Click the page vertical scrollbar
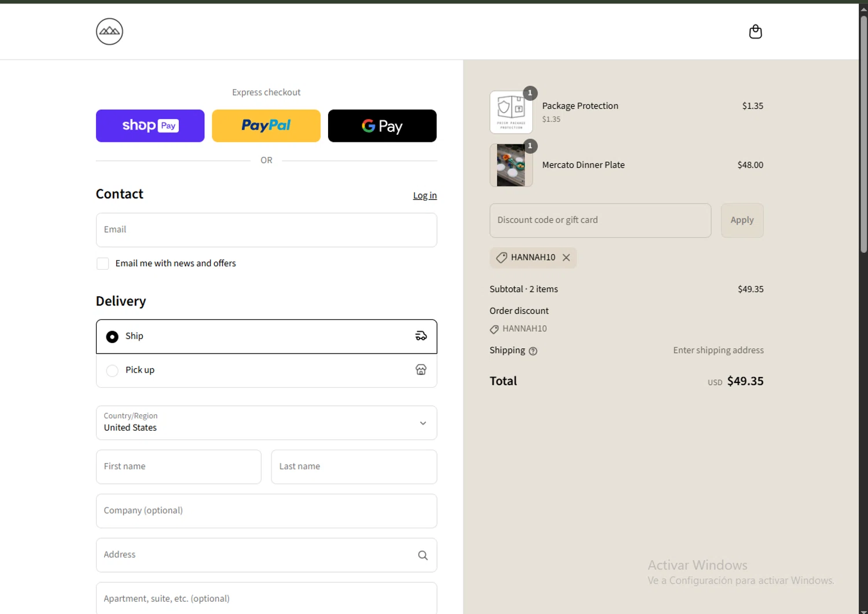This screenshot has height=614, width=868. click(863, 133)
